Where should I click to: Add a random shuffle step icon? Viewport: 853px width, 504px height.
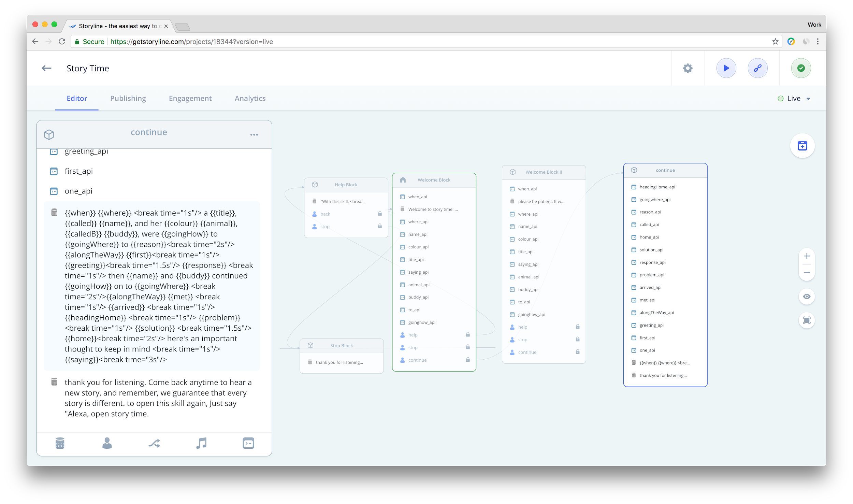(154, 443)
